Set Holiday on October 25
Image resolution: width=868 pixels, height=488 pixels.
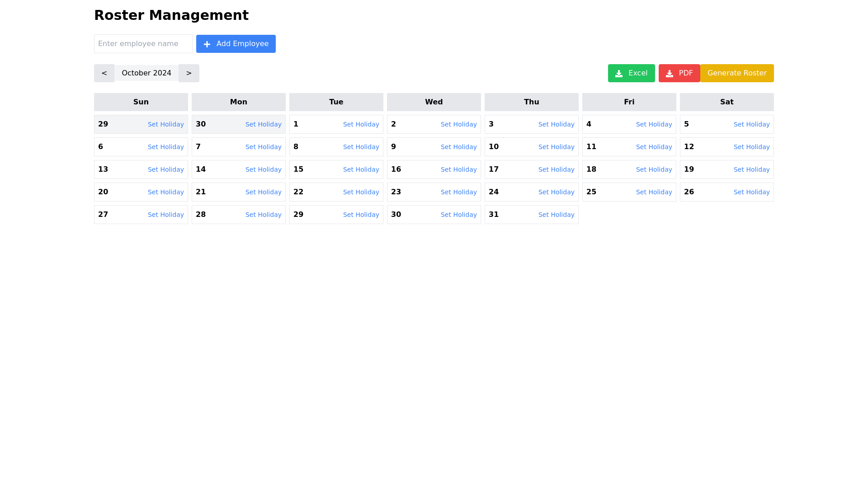(654, 192)
